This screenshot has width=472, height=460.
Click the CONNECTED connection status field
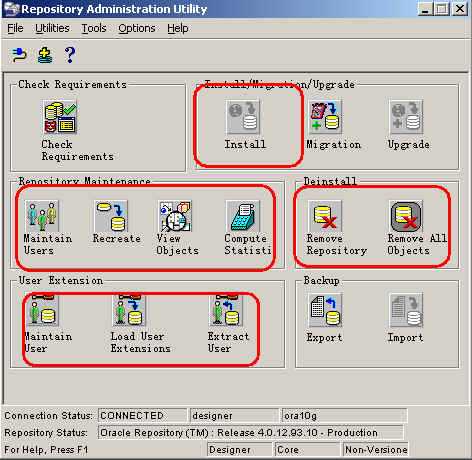click(142, 416)
